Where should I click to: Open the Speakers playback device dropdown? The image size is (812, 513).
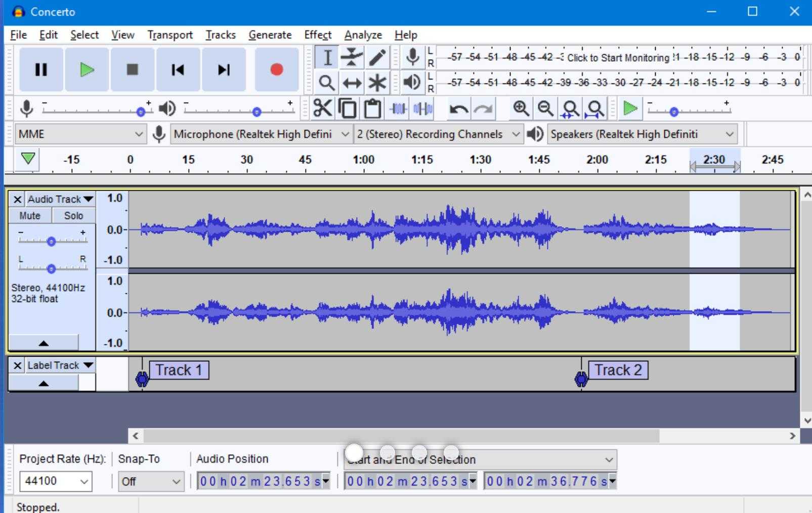click(x=642, y=134)
